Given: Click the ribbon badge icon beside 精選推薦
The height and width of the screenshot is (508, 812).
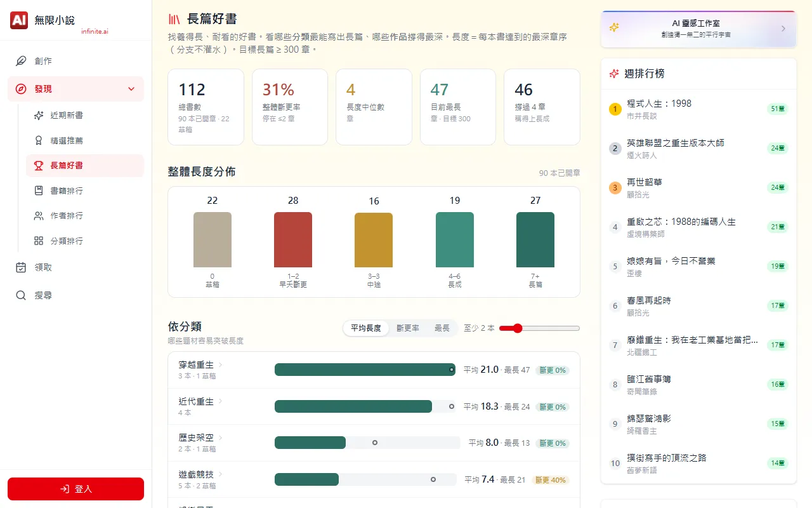Looking at the screenshot, I should pos(39,140).
